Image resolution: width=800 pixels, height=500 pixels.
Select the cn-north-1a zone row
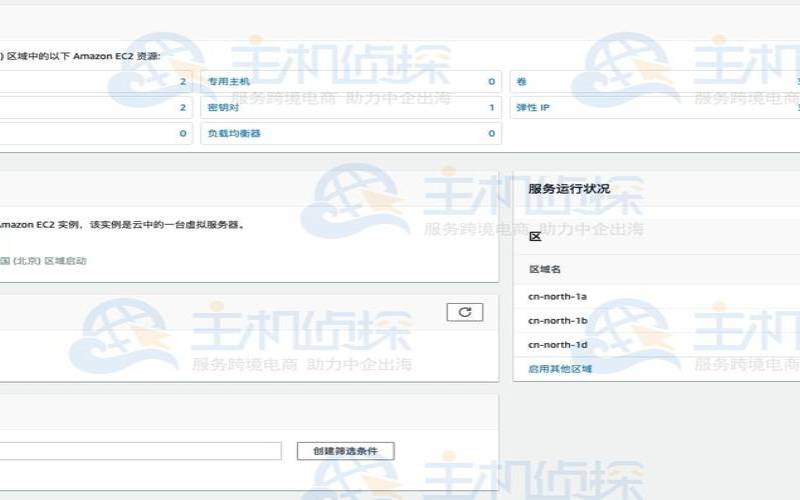[656, 296]
